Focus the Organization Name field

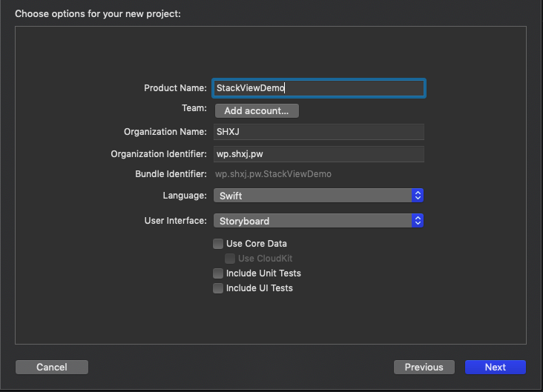tap(319, 132)
